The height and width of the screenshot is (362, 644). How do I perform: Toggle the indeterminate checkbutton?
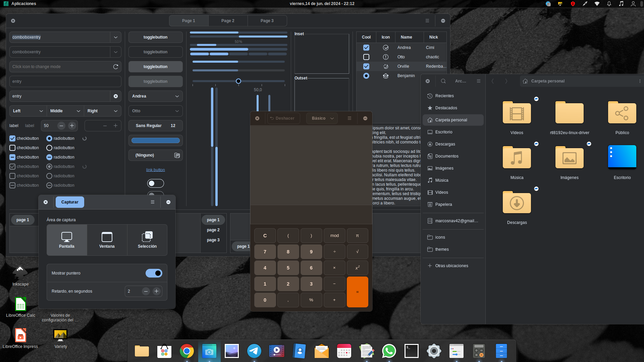click(12, 157)
